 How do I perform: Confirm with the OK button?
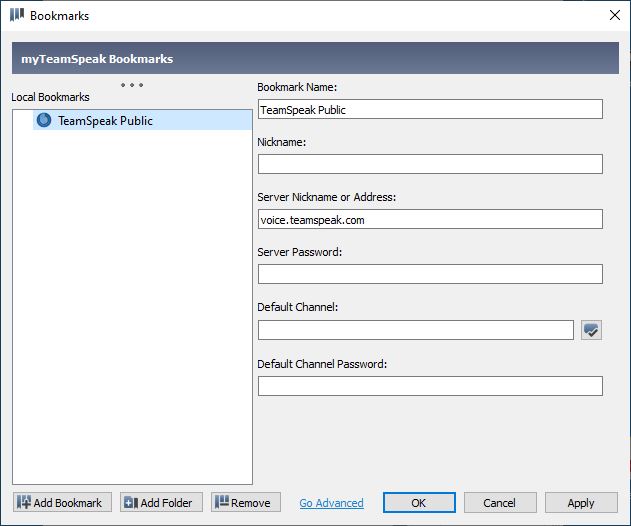[419, 502]
